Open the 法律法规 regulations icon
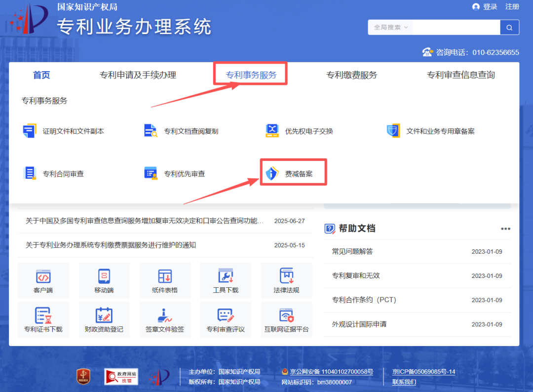The height and width of the screenshot is (392, 533). [287, 279]
